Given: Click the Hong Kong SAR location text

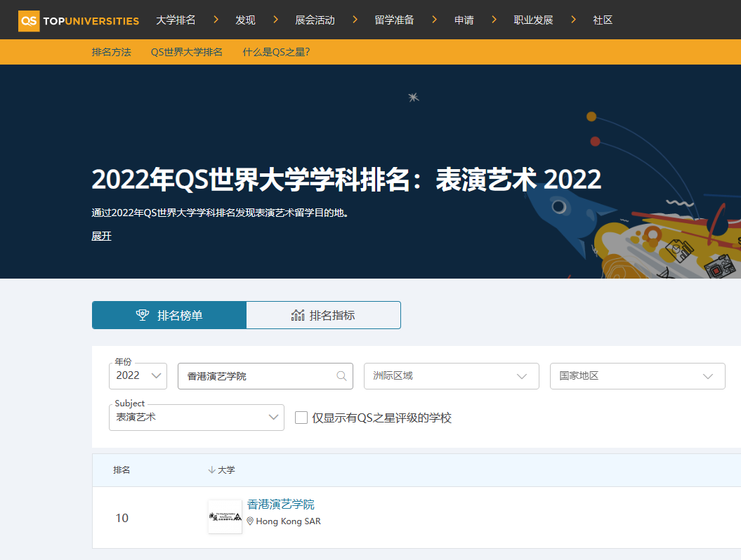Looking at the screenshot, I should [288, 521].
